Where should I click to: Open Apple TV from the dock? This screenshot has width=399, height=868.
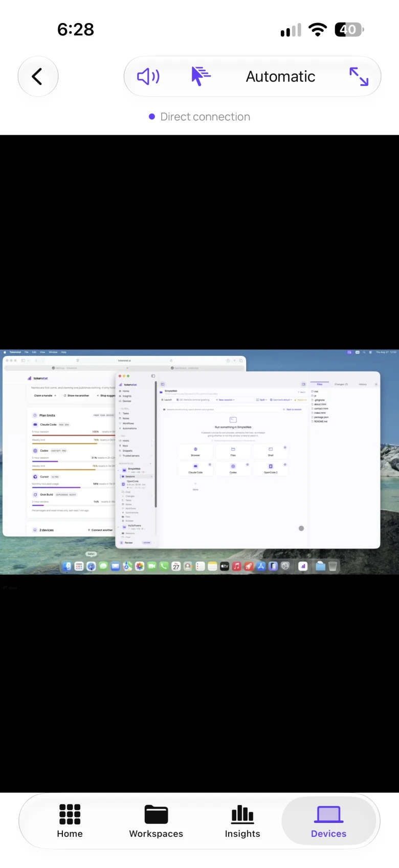tap(224, 566)
